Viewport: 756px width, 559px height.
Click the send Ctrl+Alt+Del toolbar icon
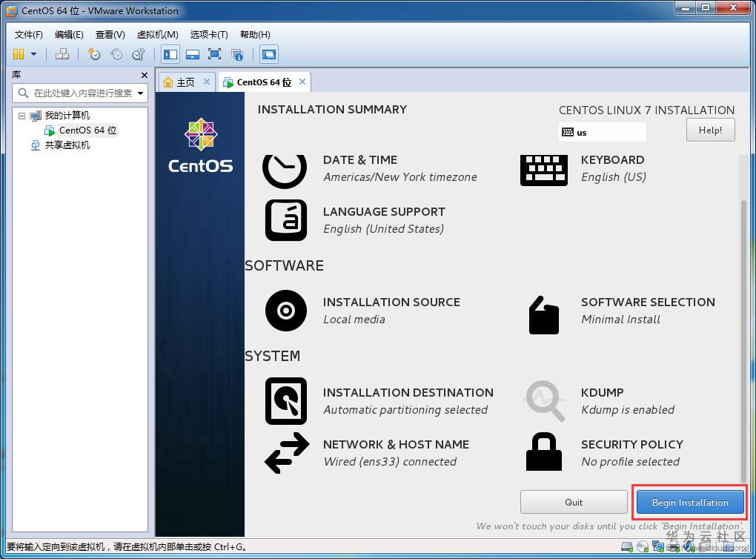click(62, 54)
